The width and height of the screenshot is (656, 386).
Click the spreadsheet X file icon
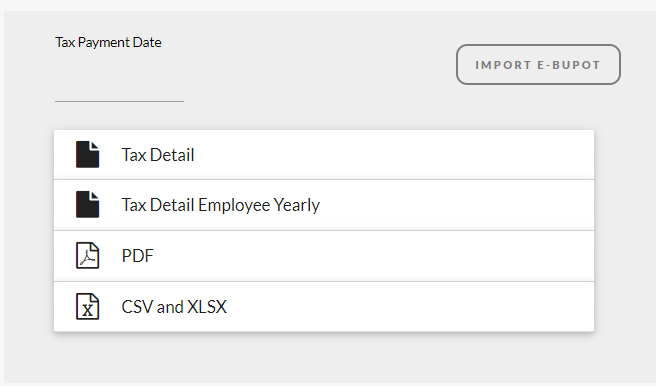point(87,306)
